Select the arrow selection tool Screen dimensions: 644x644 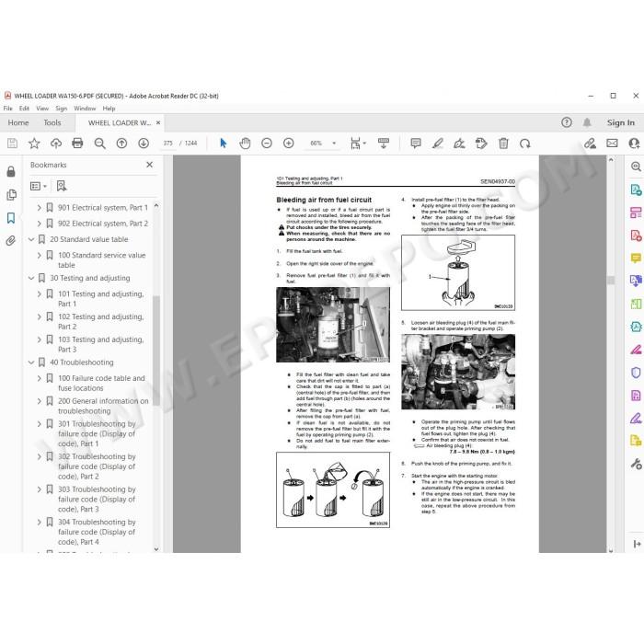[x=223, y=143]
